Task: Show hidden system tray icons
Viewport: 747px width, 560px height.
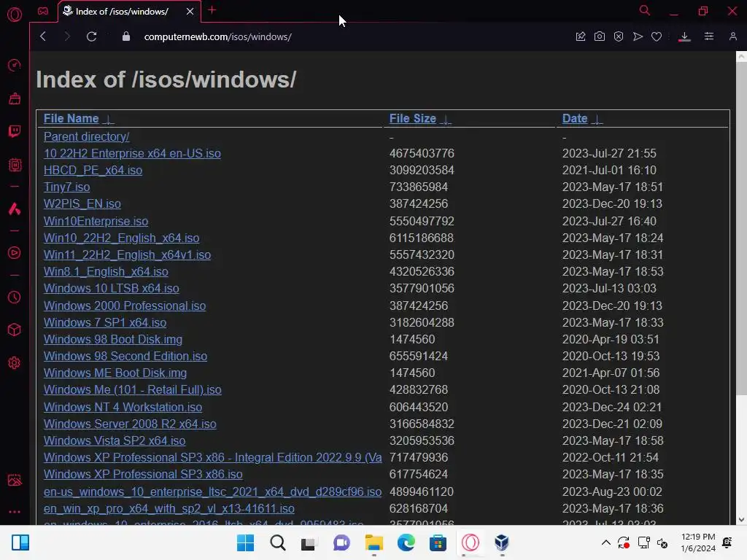Action: 606,542
